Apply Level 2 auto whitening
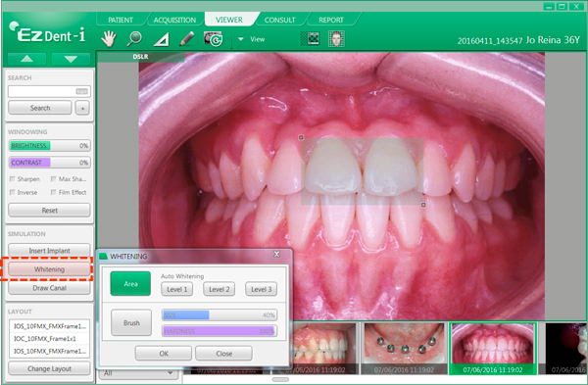The width and height of the screenshot is (588, 385). 219,289
